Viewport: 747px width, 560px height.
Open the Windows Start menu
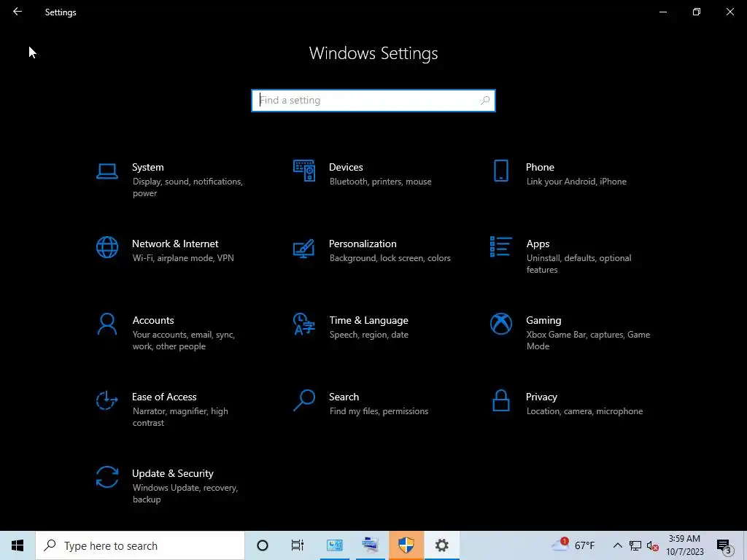click(x=18, y=545)
